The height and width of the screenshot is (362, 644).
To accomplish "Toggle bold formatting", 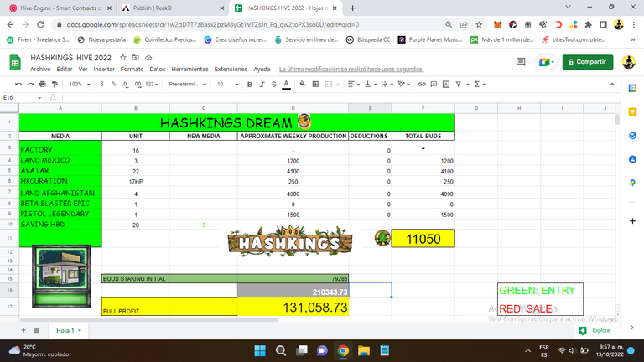I will coord(249,84).
